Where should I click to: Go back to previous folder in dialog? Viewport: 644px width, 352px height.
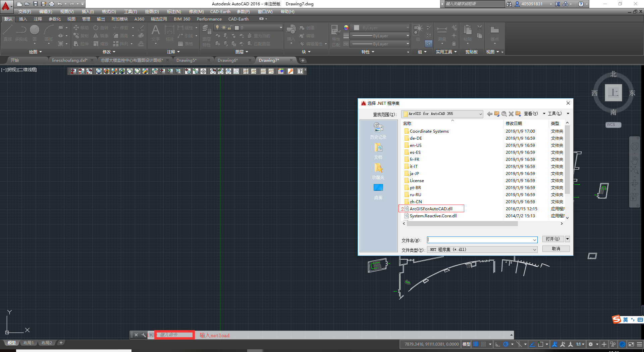[490, 114]
